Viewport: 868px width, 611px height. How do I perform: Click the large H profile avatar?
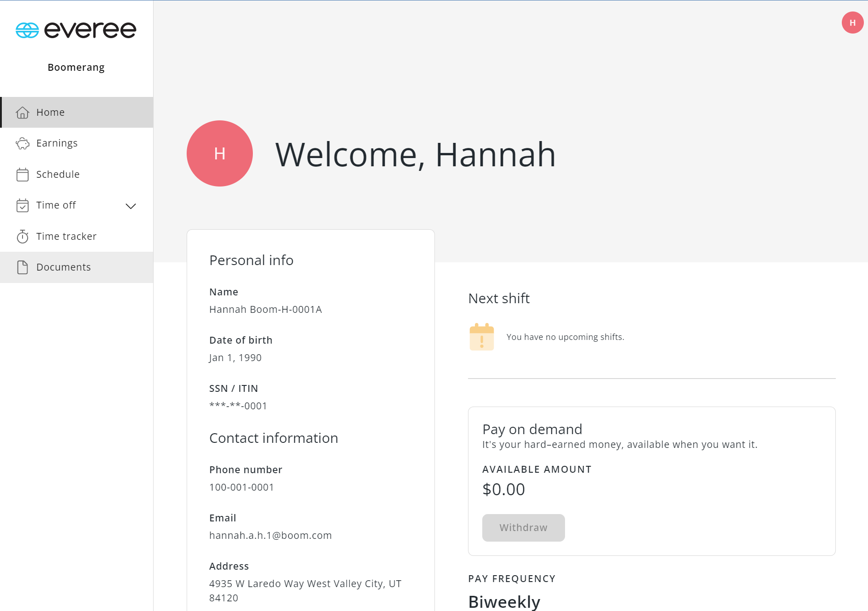(220, 153)
